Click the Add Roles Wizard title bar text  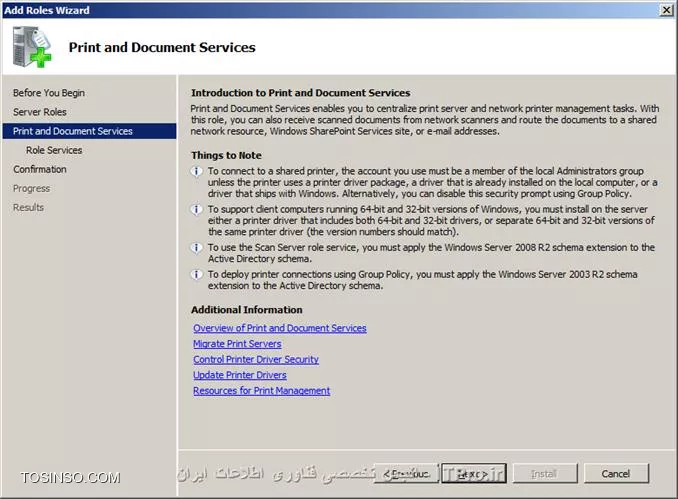click(47, 10)
